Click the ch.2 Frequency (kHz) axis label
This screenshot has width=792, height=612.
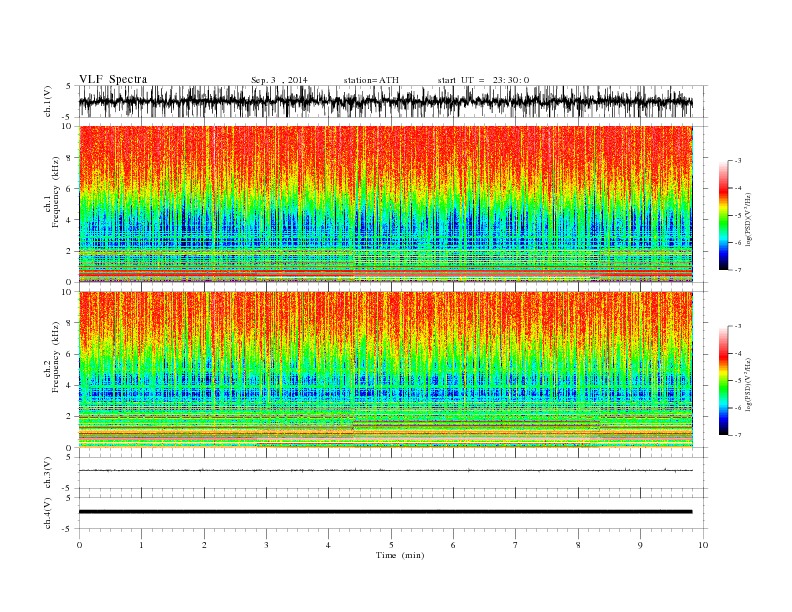tap(52, 356)
